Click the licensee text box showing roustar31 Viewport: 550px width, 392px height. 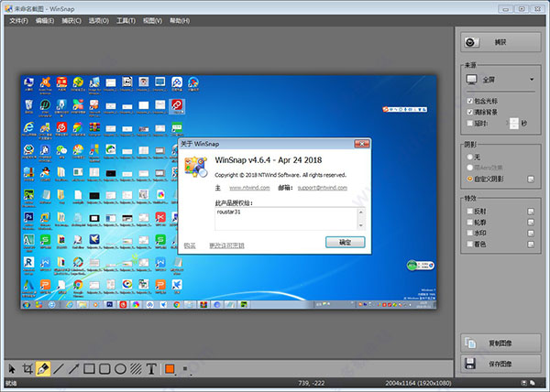click(290, 219)
